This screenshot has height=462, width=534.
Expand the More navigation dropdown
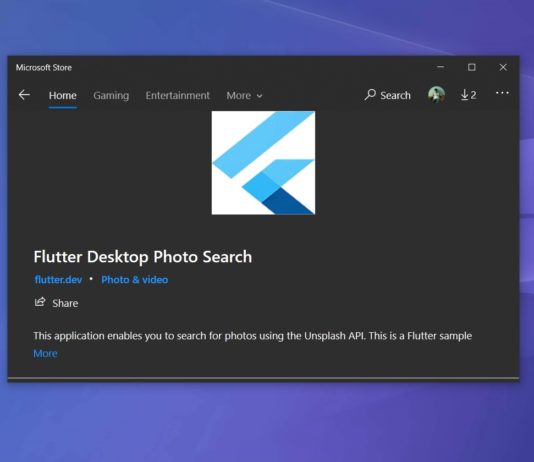point(244,96)
